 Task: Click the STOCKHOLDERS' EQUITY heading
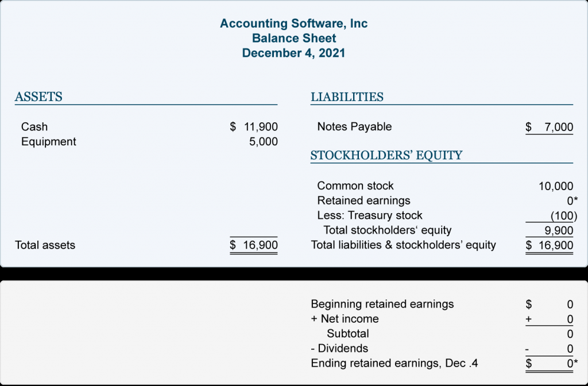point(386,155)
